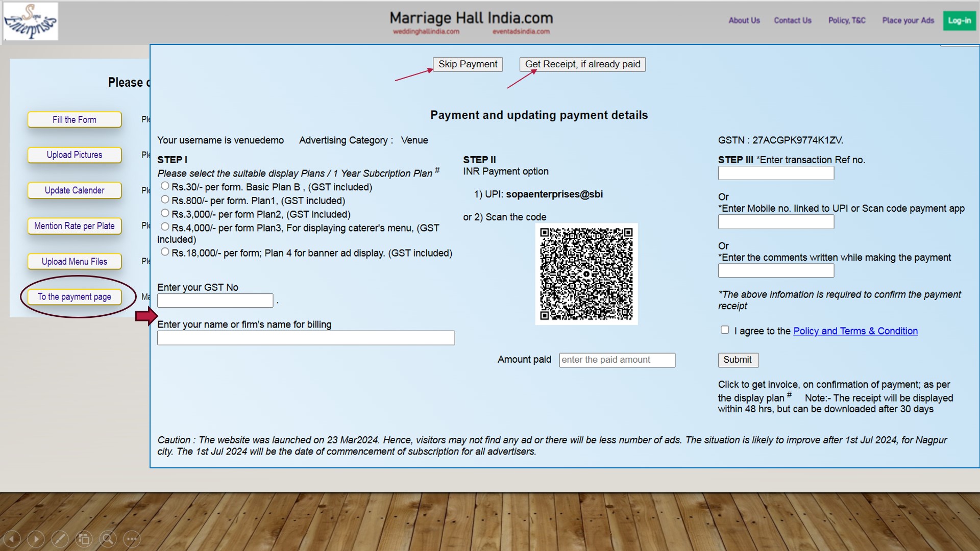
Task: Click the Update Calender button
Action: tap(75, 190)
